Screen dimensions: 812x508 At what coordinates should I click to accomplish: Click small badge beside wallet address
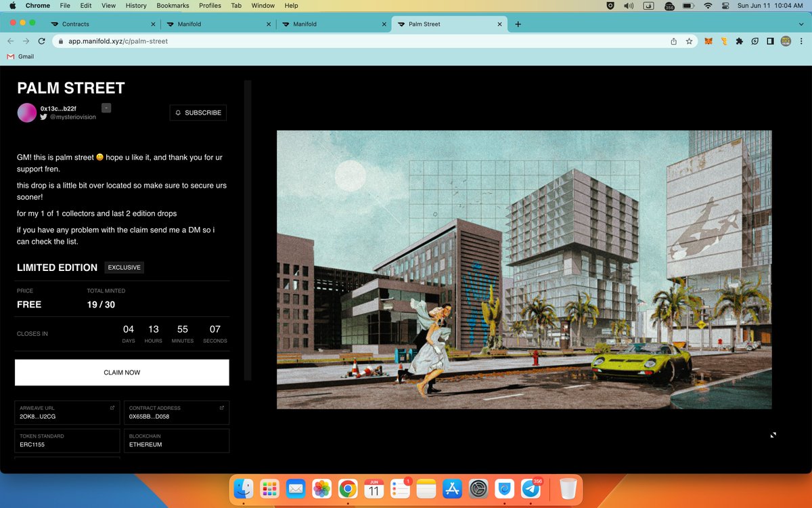[106, 108]
